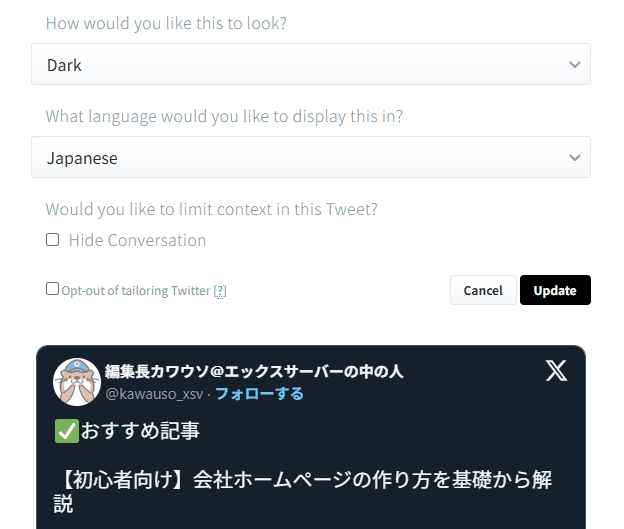Click the chevron arrow on the Dark selector
The width and height of the screenshot is (624, 529).
[x=574, y=65]
